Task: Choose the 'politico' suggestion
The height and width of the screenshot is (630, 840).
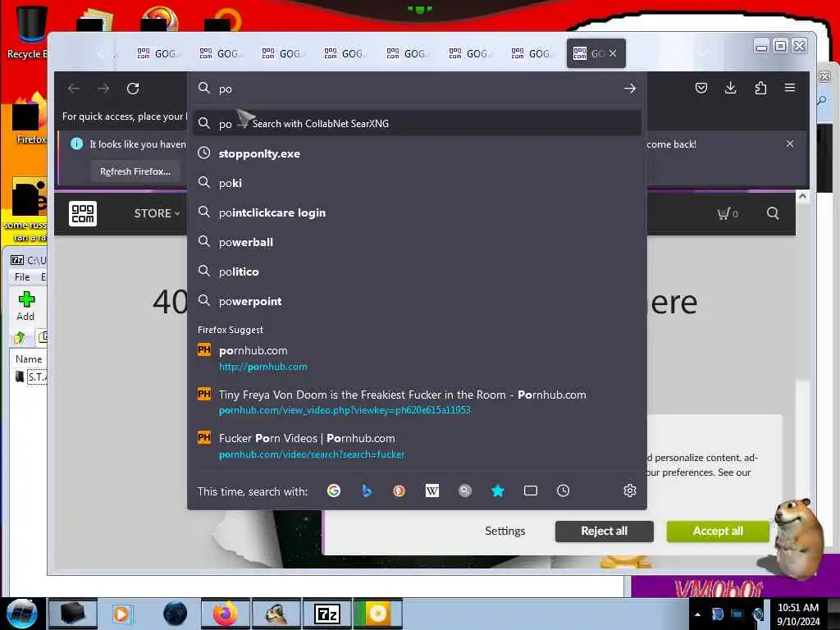Action: point(417,271)
